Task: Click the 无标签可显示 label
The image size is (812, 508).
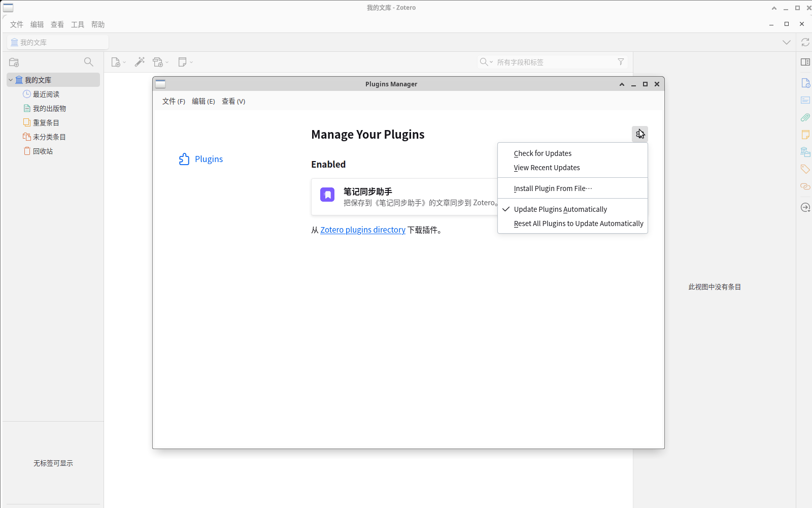Action: click(x=53, y=463)
